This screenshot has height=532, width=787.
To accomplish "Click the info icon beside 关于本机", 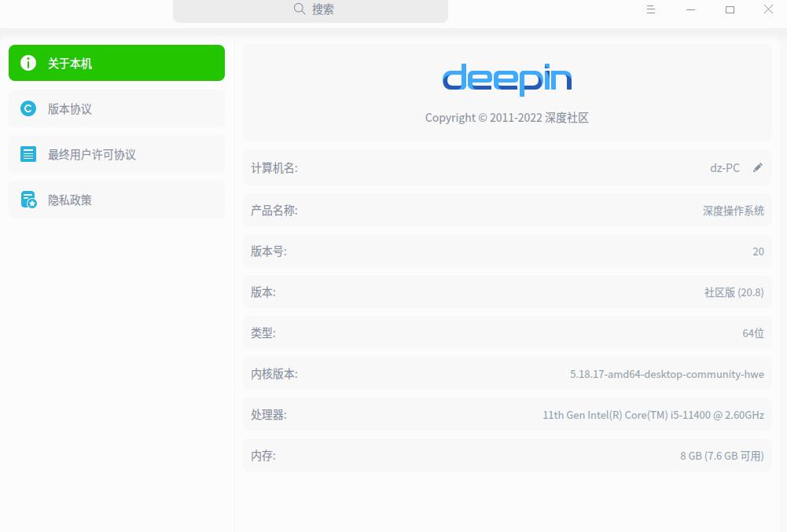I will click(28, 63).
